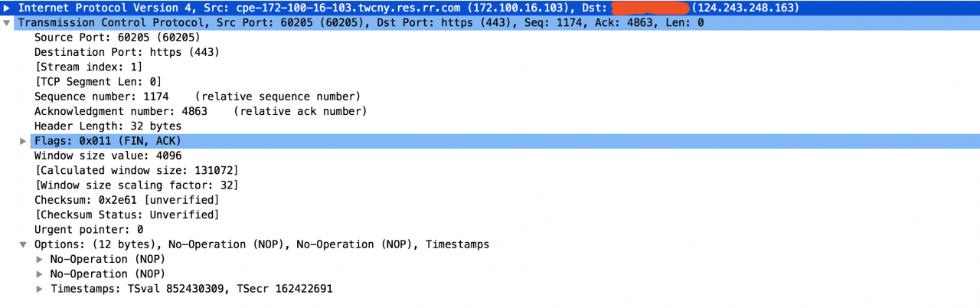Collapse the Options (12 bytes) section
This screenshot has height=308, width=980.
[24, 244]
